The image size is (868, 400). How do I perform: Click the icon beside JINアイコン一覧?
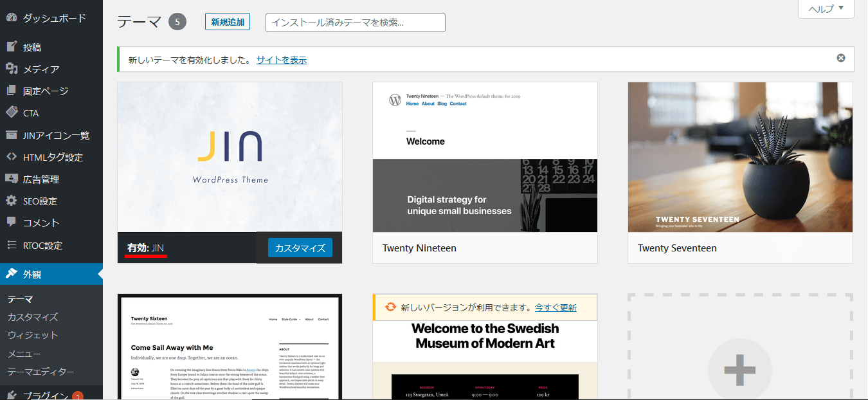[12, 135]
